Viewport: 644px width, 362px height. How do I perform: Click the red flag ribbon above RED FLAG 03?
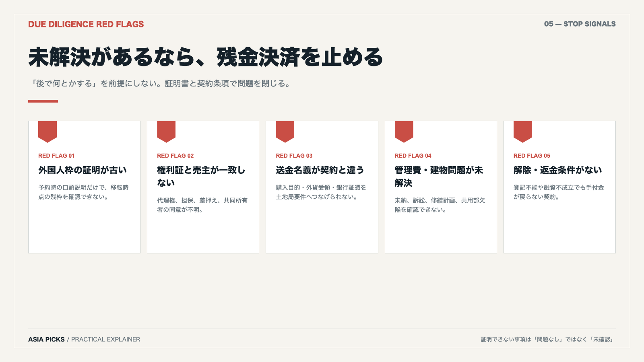click(285, 132)
